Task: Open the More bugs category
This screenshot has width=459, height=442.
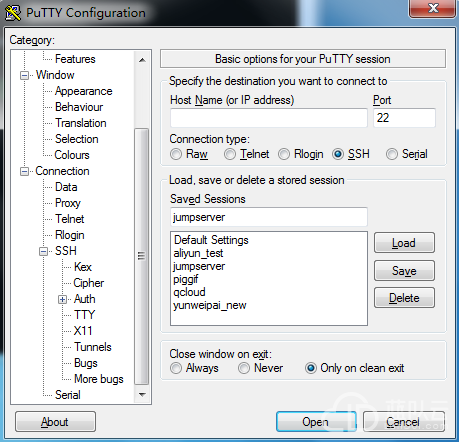Action: (x=99, y=379)
